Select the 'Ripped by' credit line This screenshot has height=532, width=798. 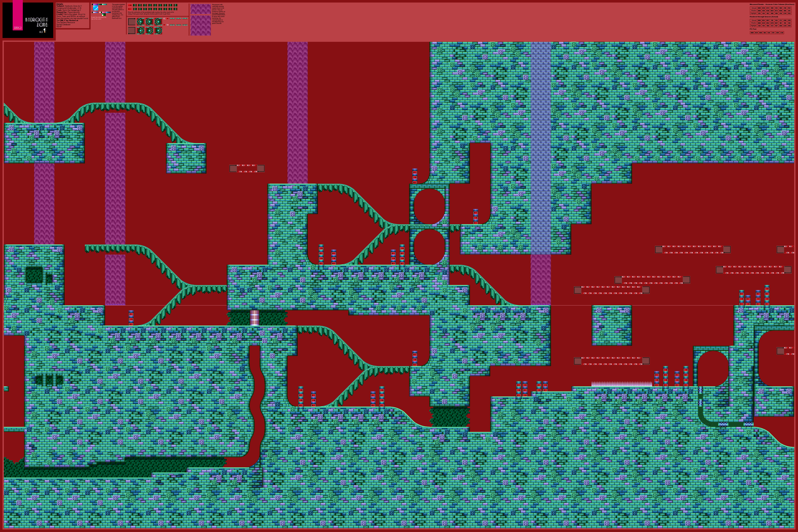tap(68, 12)
